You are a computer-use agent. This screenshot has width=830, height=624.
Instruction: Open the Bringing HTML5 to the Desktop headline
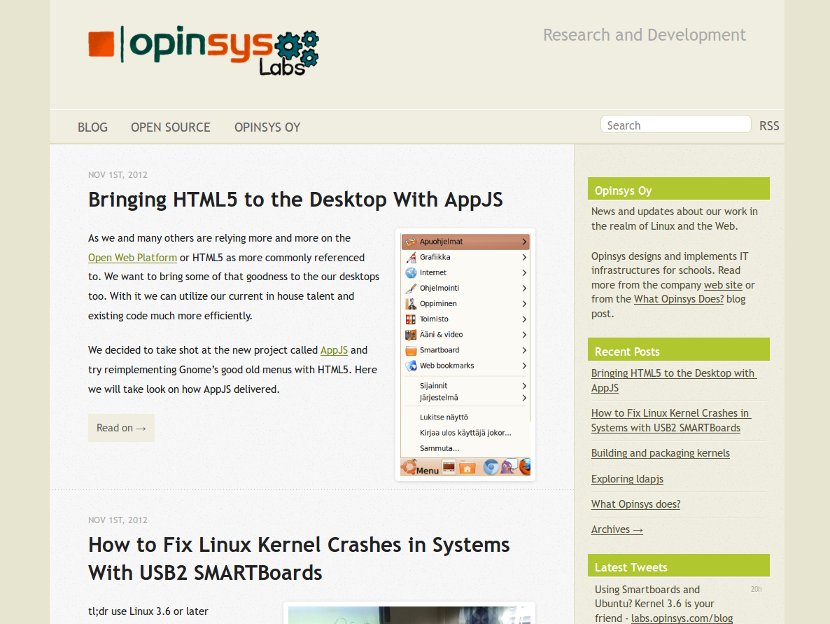(x=295, y=200)
